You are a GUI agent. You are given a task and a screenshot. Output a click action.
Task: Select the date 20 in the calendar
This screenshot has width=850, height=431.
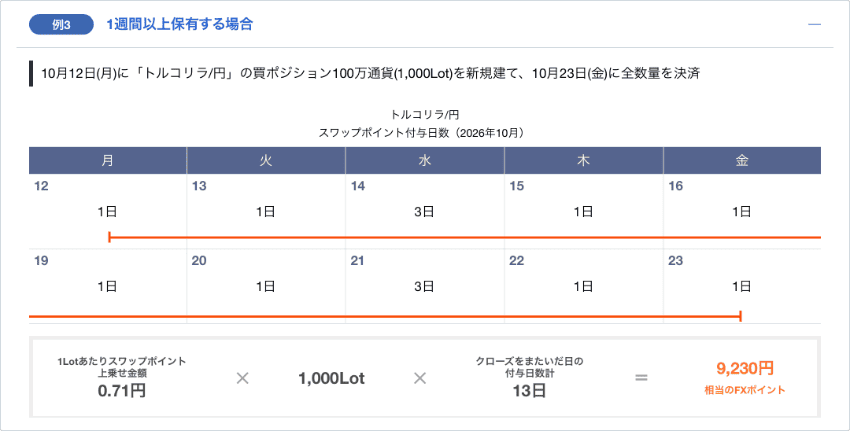click(199, 261)
